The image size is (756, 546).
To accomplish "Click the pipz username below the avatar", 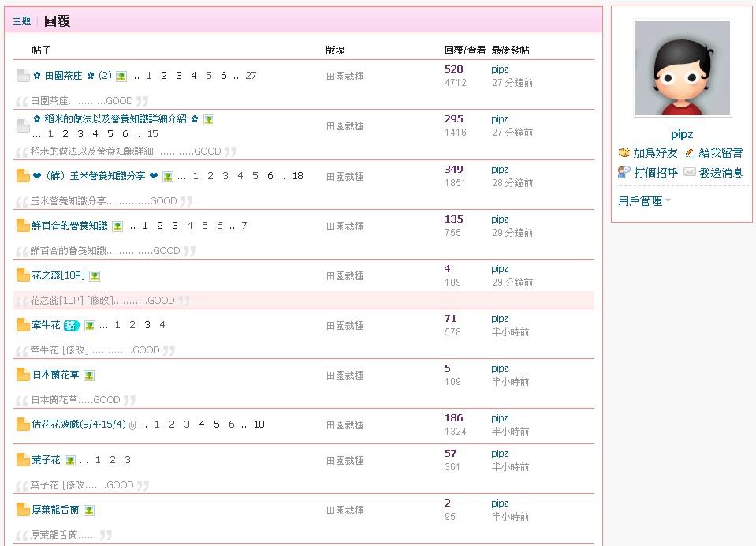I will pos(682,134).
